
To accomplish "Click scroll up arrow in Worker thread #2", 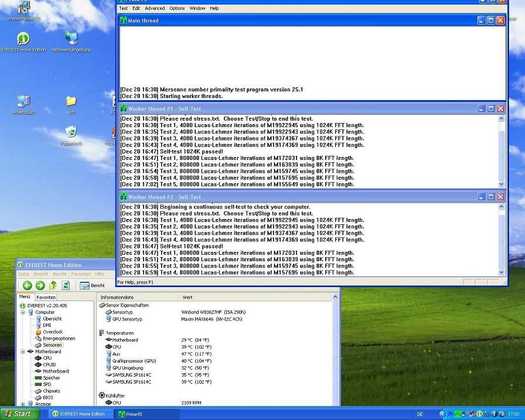I will pyautogui.click(x=501, y=207).
